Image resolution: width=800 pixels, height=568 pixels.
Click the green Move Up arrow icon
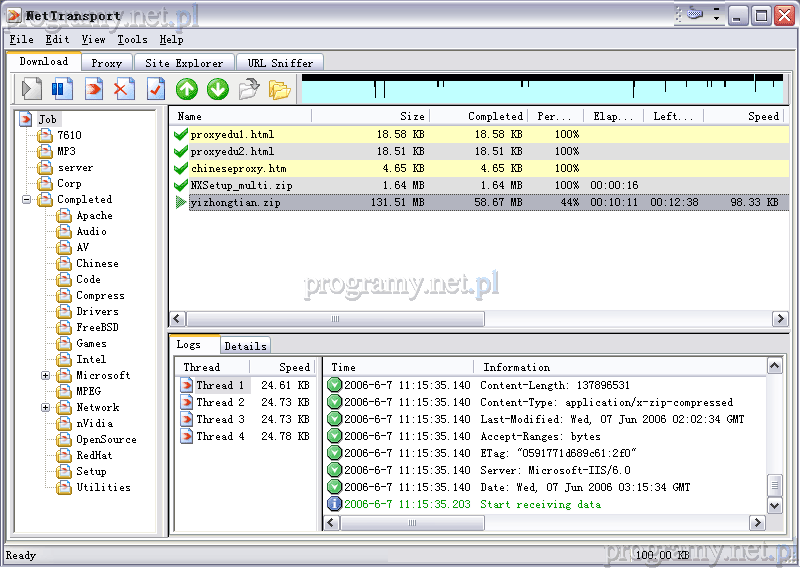pos(186,90)
